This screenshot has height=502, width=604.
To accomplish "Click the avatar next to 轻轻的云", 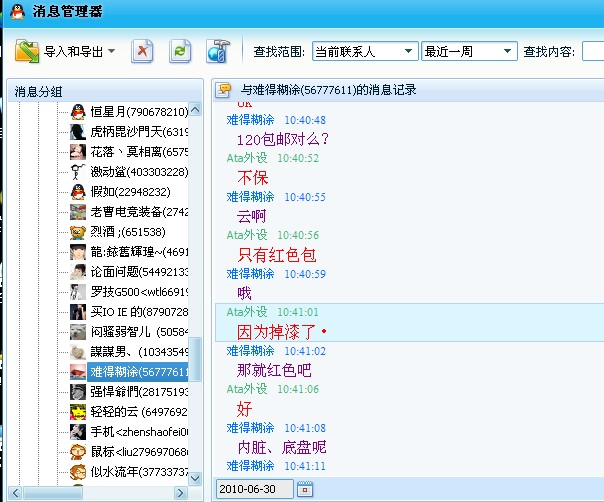I will [78, 411].
